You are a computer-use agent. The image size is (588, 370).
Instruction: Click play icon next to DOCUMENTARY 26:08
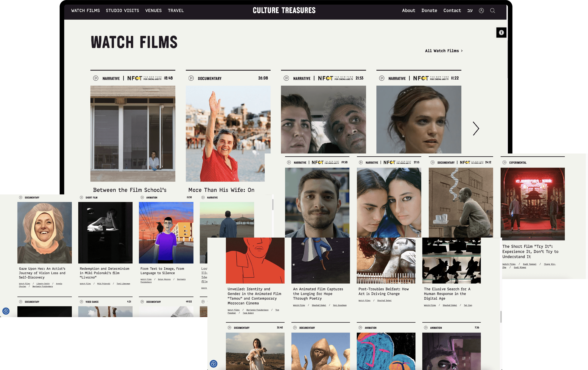tap(191, 78)
